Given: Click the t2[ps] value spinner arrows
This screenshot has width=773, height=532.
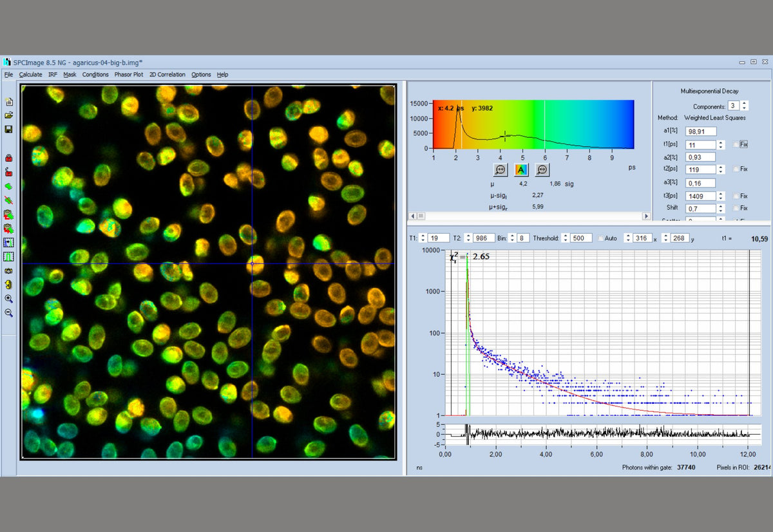Looking at the screenshot, I should [721, 169].
